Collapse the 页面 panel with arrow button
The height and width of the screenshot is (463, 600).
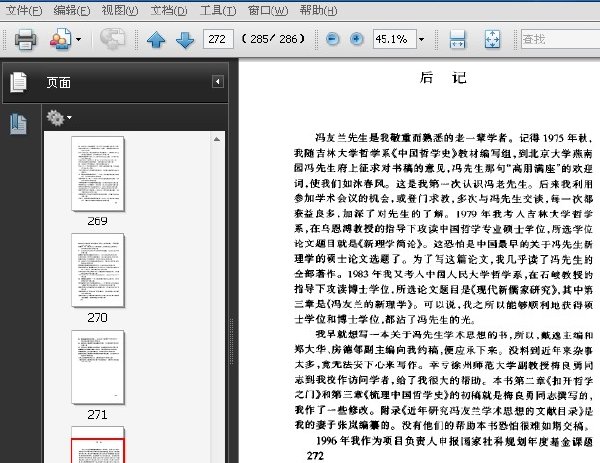(x=218, y=82)
